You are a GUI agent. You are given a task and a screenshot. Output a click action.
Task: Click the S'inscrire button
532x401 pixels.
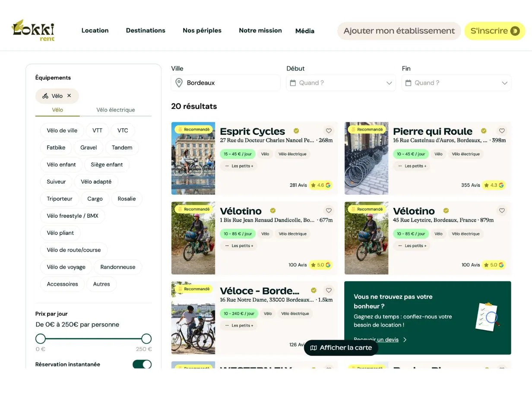click(494, 31)
